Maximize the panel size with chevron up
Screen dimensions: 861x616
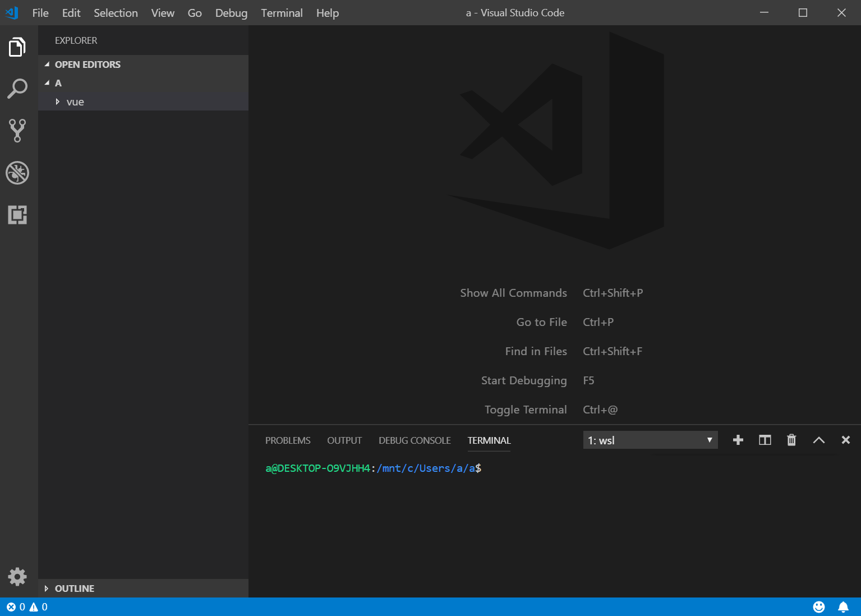tap(818, 440)
